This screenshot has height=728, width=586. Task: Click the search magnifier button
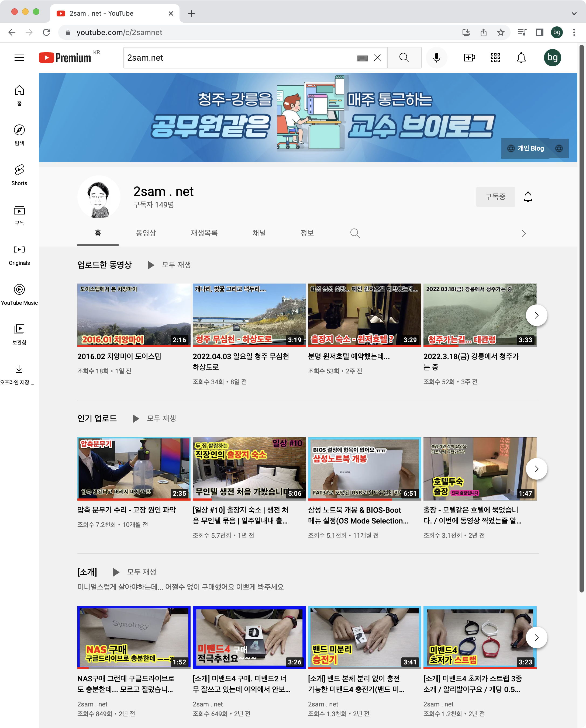click(404, 58)
